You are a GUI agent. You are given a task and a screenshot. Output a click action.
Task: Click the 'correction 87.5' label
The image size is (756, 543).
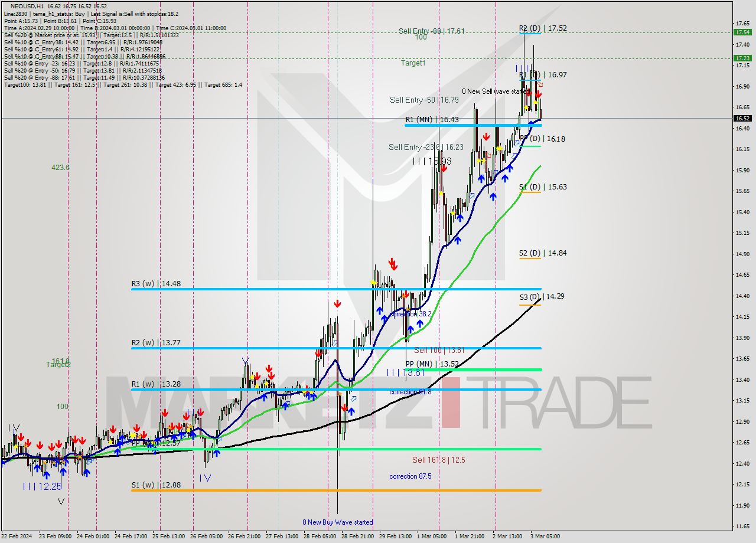coord(410,476)
